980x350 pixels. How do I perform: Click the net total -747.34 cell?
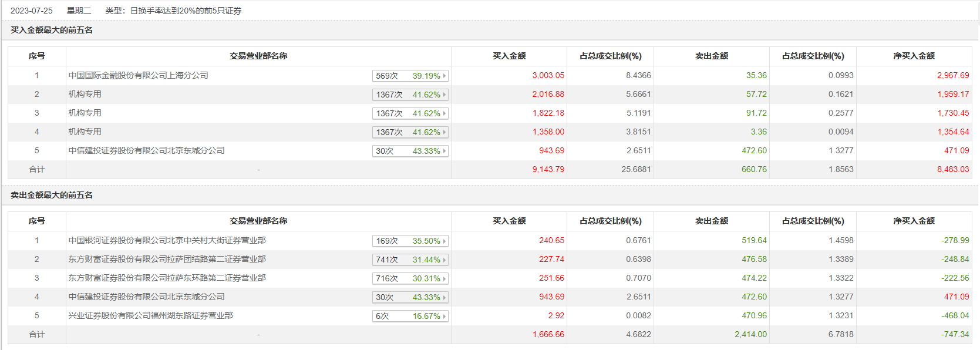955,334
